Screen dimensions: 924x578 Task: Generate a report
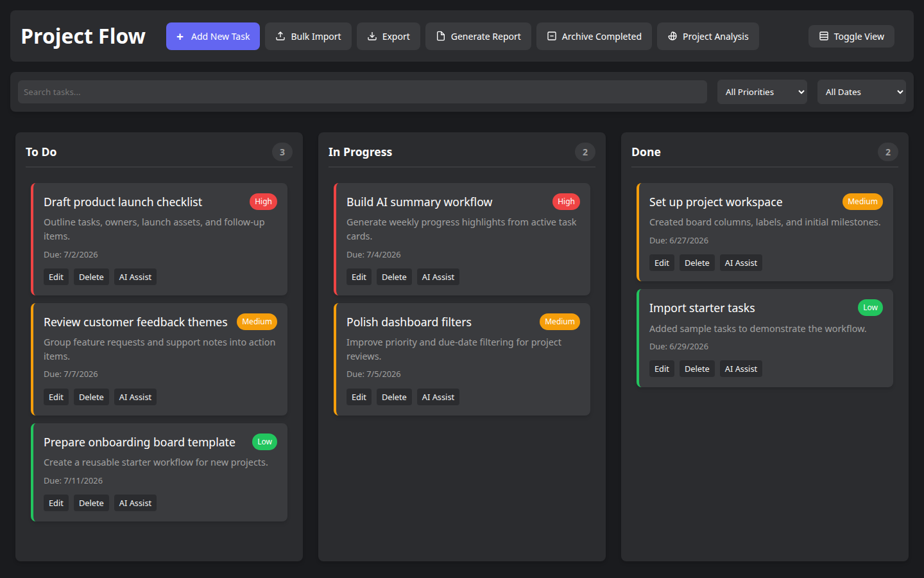(x=479, y=37)
